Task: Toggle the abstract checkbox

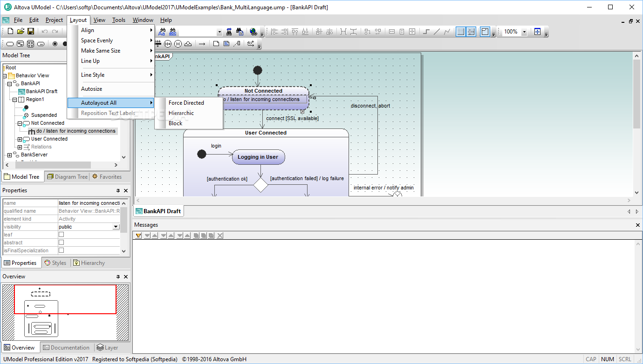Action: click(x=61, y=243)
